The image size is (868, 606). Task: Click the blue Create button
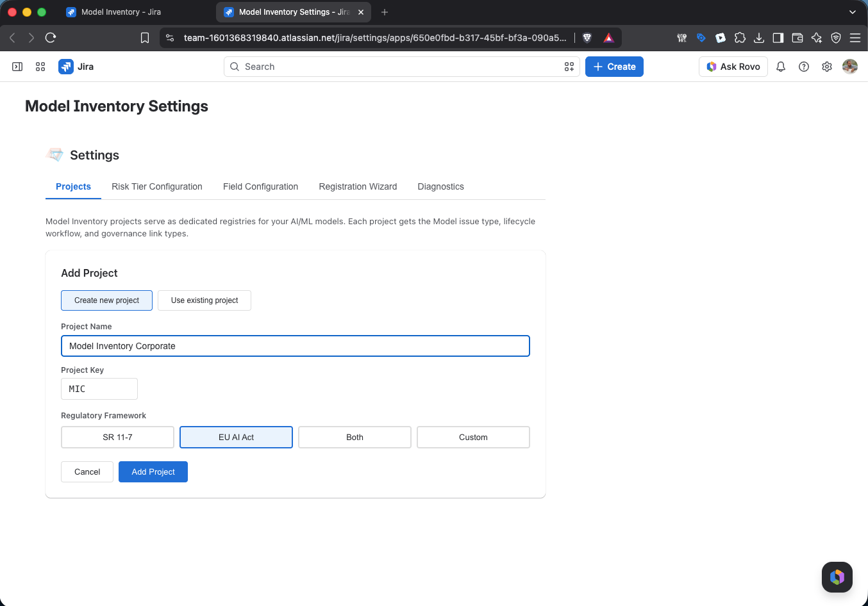pyautogui.click(x=614, y=67)
